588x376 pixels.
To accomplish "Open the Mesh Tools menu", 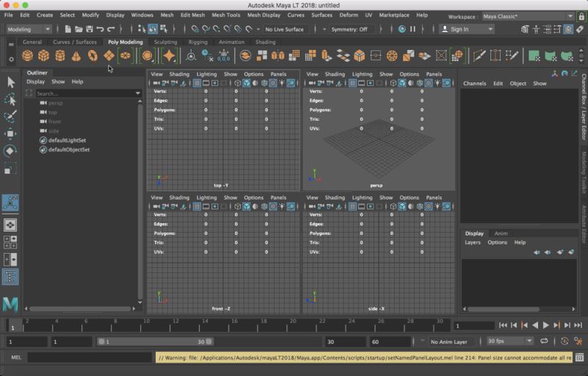I will point(226,15).
